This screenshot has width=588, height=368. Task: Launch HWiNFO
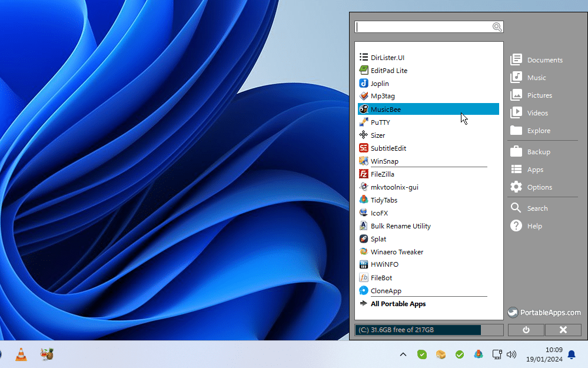[385, 264]
